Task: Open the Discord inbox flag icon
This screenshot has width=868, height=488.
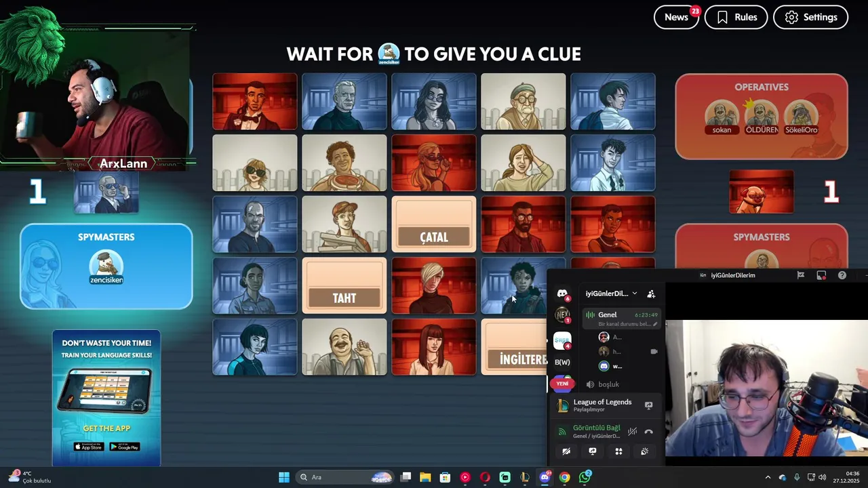Action: coord(801,275)
